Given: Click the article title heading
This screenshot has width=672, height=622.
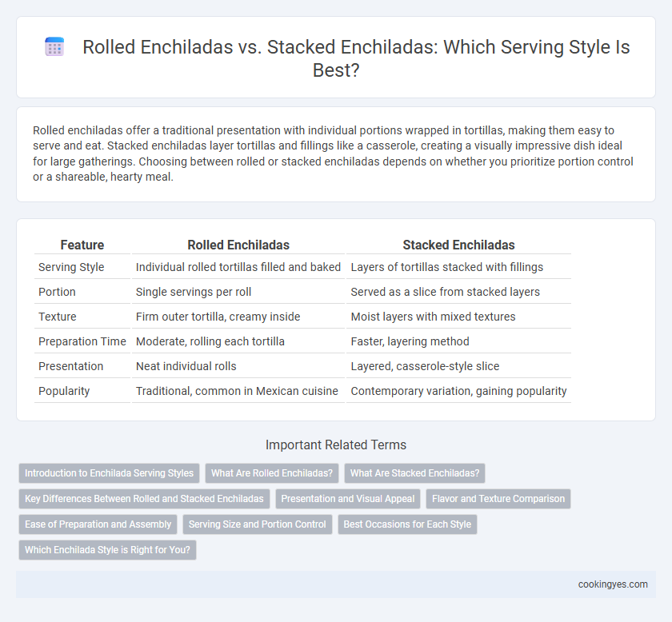Looking at the screenshot, I should [356, 58].
